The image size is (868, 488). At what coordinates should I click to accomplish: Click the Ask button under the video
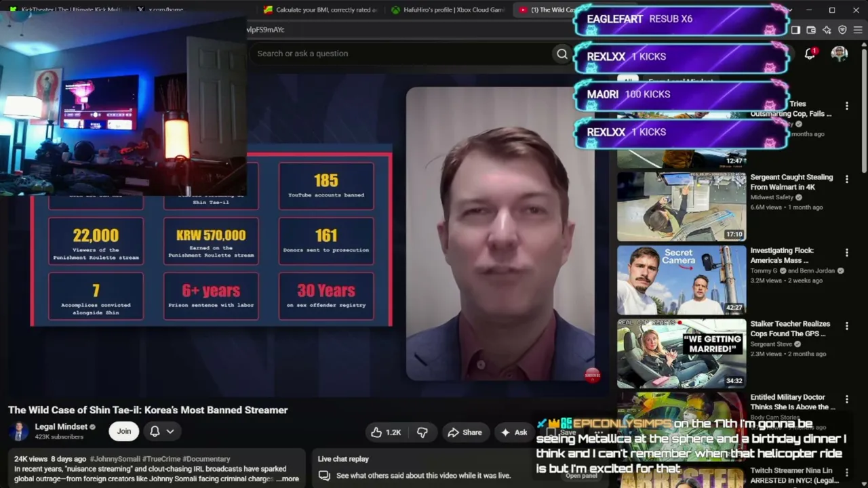[513, 432]
